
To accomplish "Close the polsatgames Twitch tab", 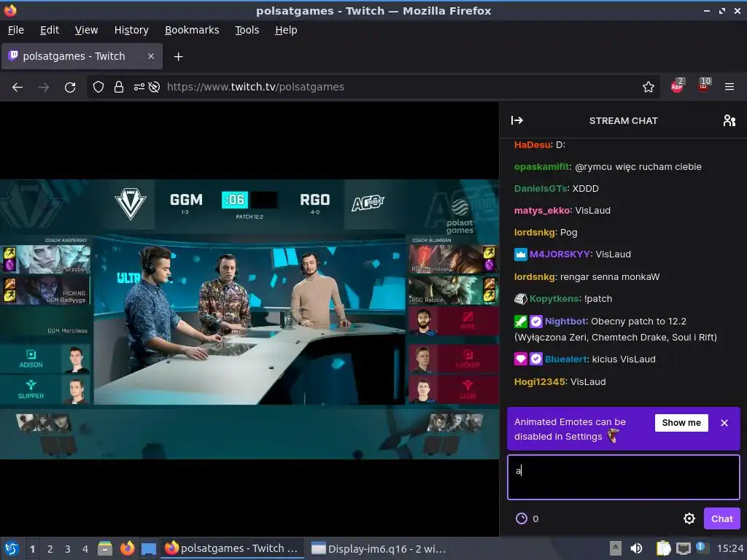I will tap(150, 56).
